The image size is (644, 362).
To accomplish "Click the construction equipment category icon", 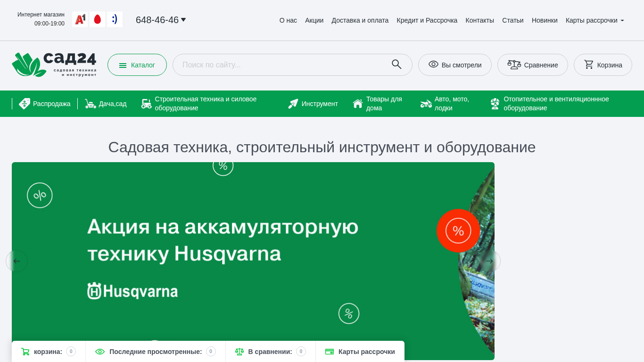I will click(147, 104).
